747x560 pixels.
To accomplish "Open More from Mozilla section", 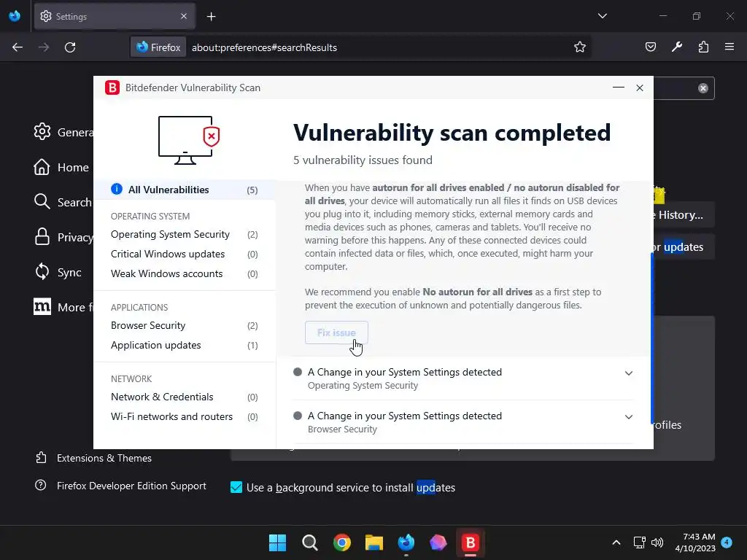I will coord(63,307).
